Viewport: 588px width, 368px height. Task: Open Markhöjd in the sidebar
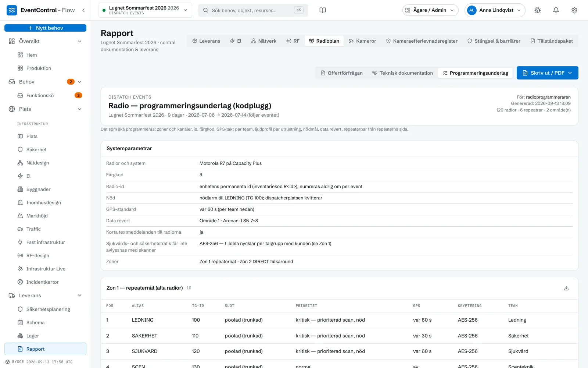(x=45, y=216)
